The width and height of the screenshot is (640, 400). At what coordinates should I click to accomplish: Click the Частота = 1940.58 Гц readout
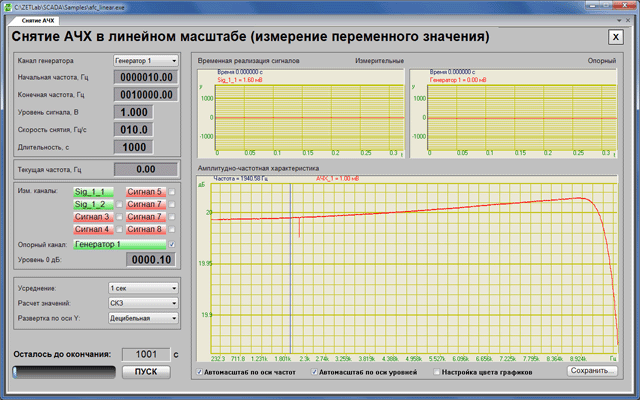(x=241, y=178)
